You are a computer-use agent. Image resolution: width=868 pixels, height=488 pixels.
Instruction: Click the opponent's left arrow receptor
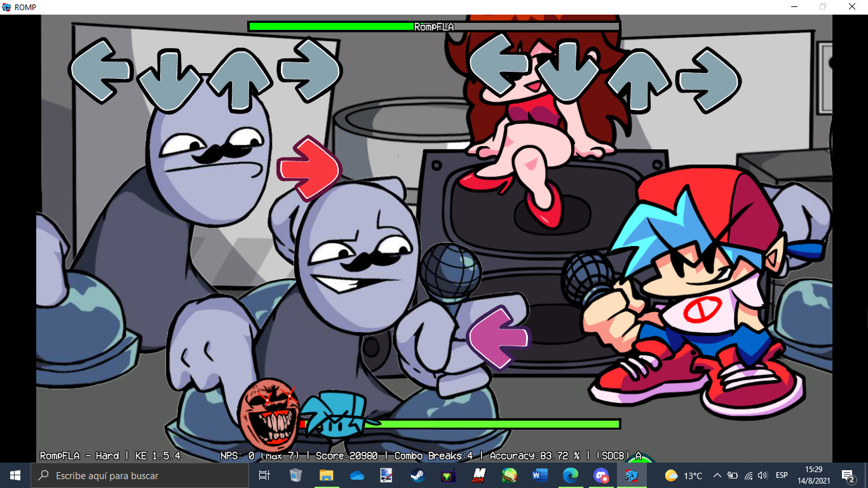tap(100, 71)
